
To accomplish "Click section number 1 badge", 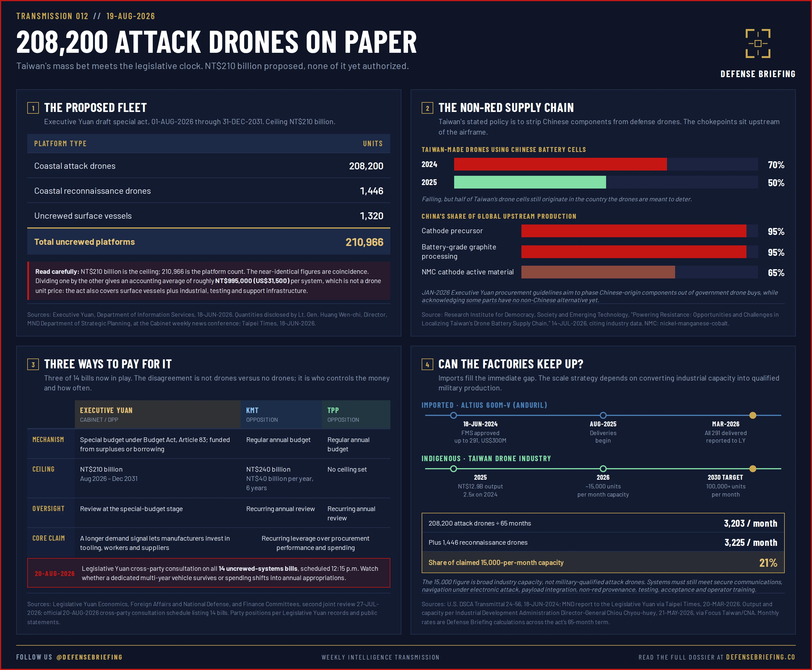I will coord(33,108).
